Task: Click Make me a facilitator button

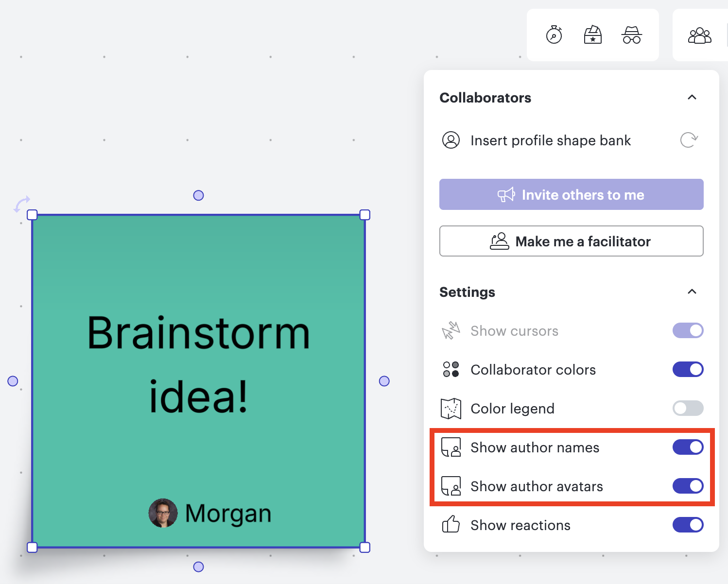Action: coord(572,241)
